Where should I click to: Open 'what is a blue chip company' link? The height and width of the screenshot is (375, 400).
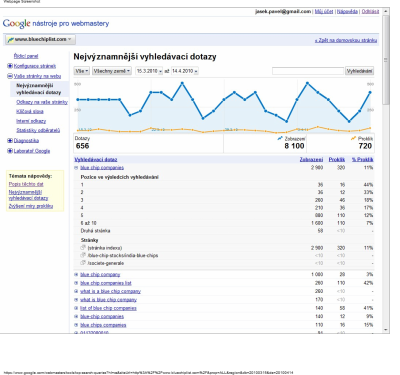click(x=110, y=291)
